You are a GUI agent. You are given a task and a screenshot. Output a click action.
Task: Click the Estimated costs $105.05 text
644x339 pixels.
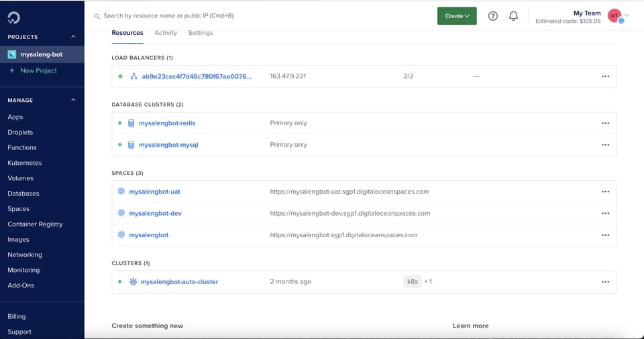(x=568, y=21)
